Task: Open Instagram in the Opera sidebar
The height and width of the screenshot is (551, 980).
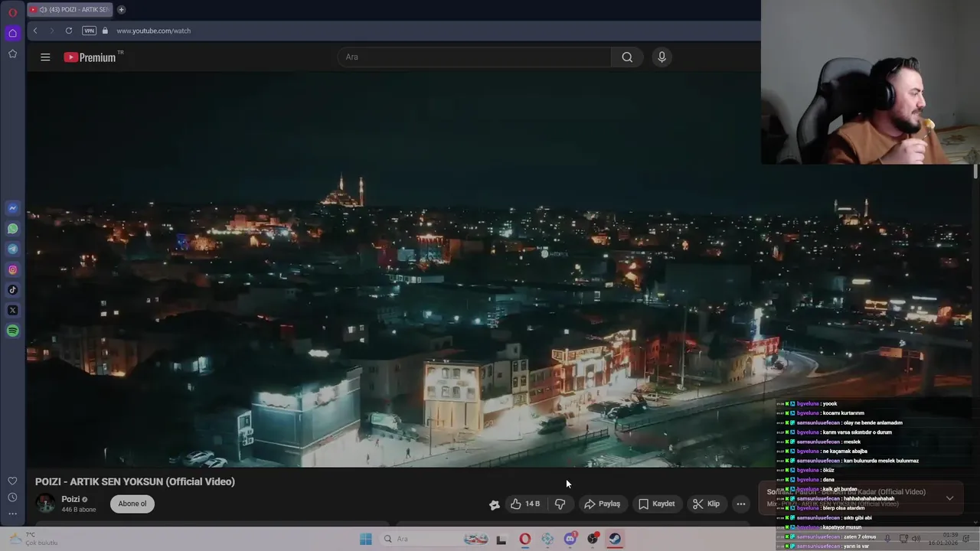Action: pos(12,269)
